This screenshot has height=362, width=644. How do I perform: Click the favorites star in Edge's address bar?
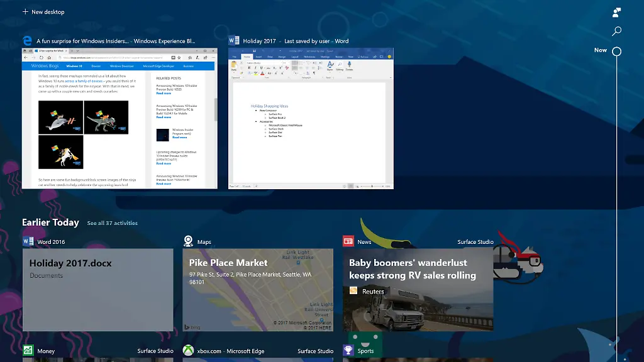[178, 58]
